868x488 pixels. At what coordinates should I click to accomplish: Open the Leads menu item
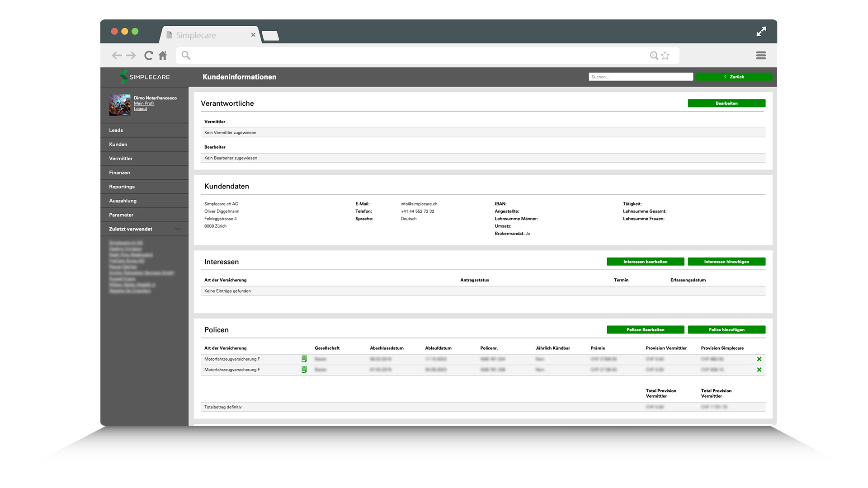[116, 130]
